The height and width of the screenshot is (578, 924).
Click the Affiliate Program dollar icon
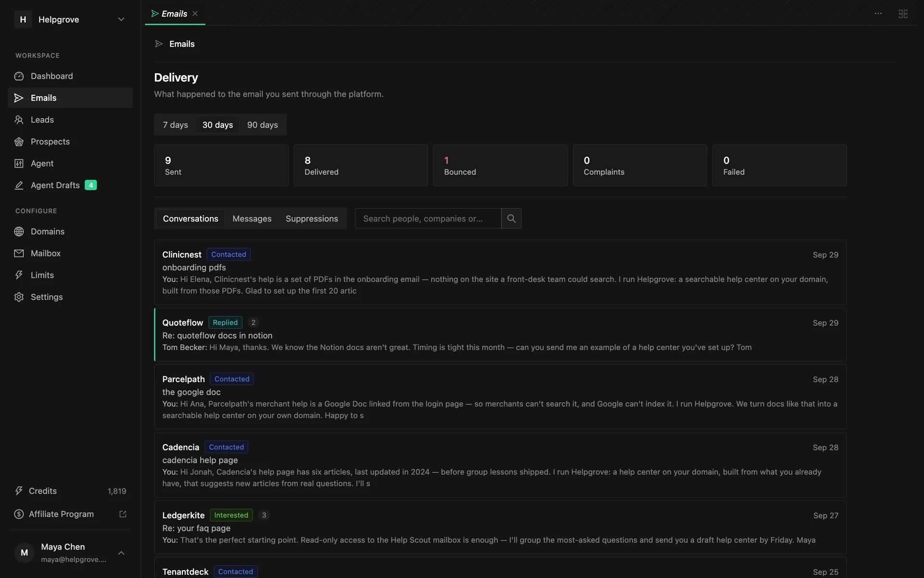point(19,514)
